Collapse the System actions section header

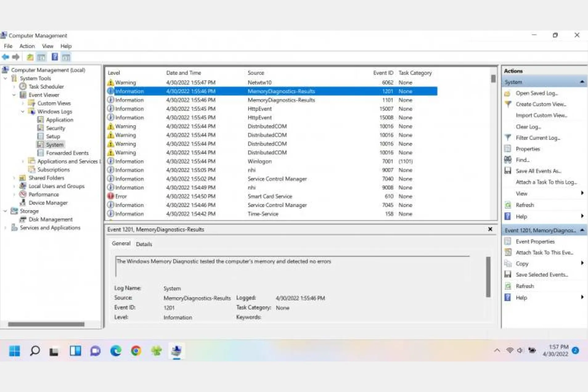coord(582,82)
